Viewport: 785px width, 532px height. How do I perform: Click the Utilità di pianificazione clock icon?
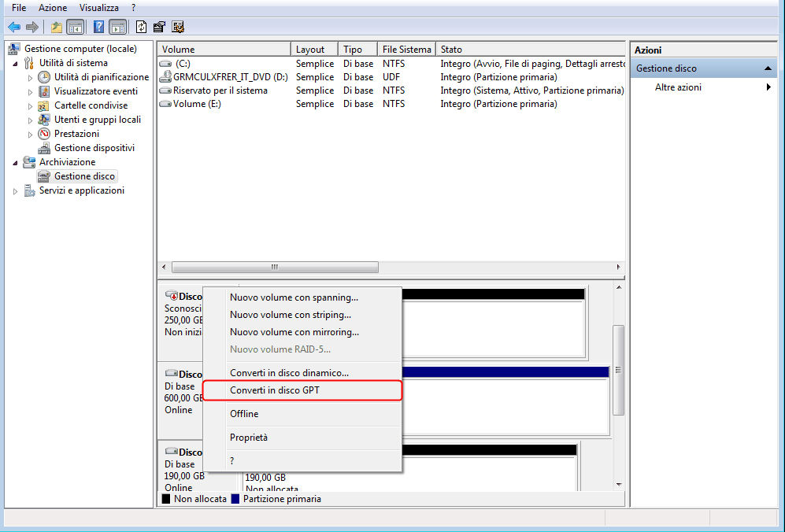(44, 77)
